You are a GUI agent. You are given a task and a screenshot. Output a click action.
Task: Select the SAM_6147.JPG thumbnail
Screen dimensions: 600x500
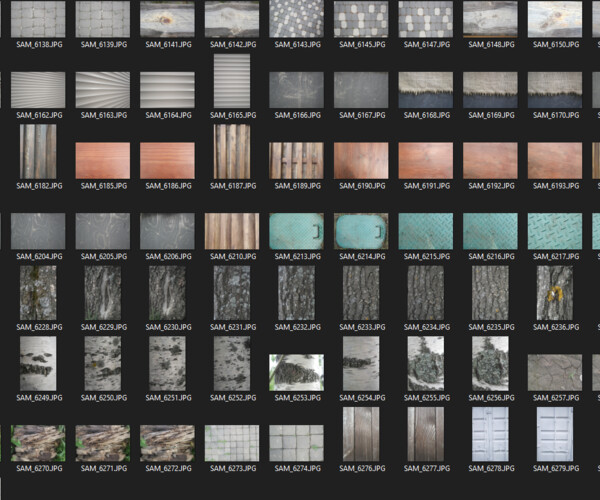[x=426, y=19]
